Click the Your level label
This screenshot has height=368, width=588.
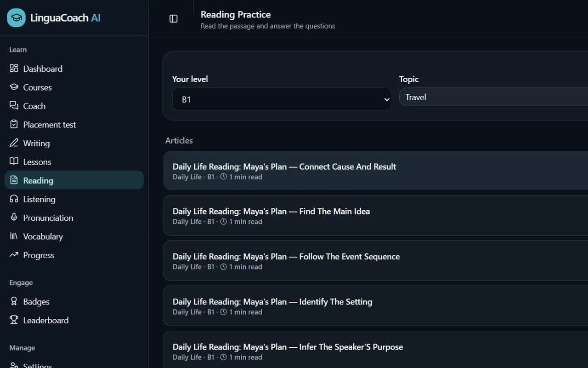pyautogui.click(x=190, y=79)
